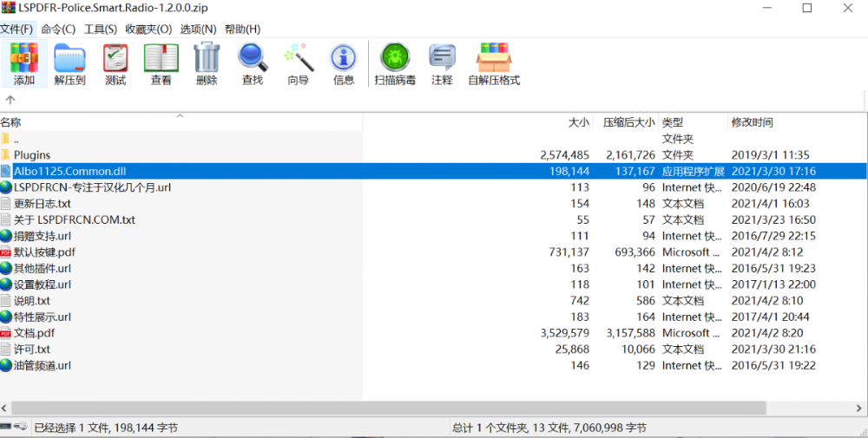Click the 自解压格式 (SFX) icon
This screenshot has height=438, width=868.
pos(494,58)
